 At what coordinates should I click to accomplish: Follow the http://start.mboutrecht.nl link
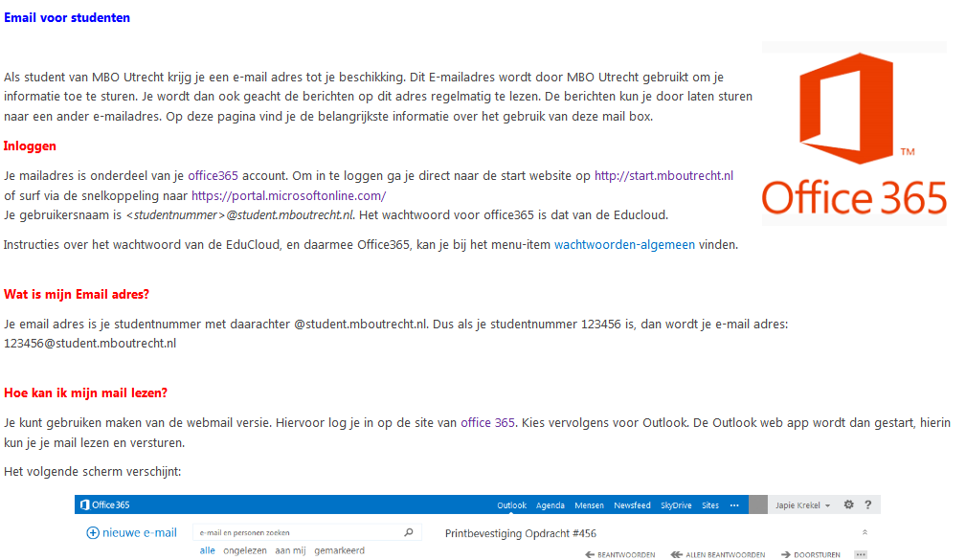(663, 175)
